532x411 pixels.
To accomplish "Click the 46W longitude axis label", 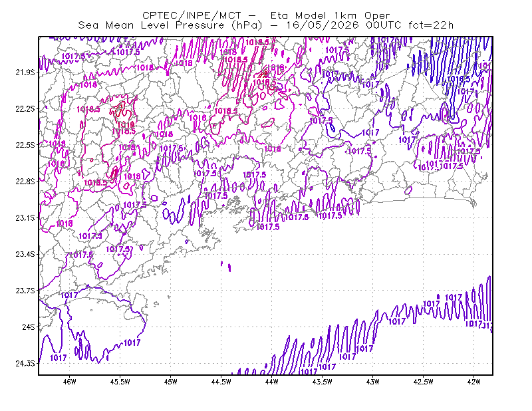I will [x=70, y=382].
